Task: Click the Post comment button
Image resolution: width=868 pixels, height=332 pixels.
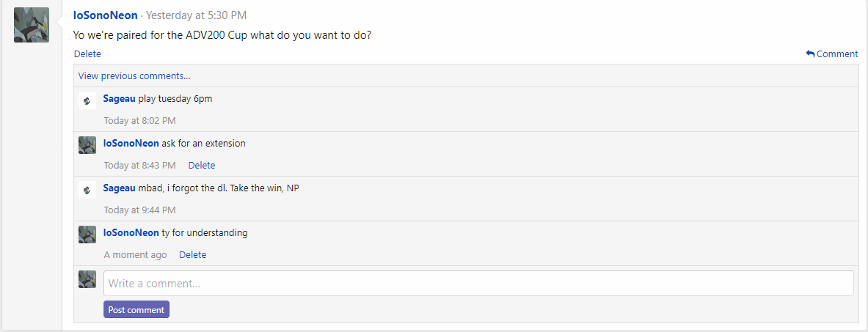Action: [136, 310]
